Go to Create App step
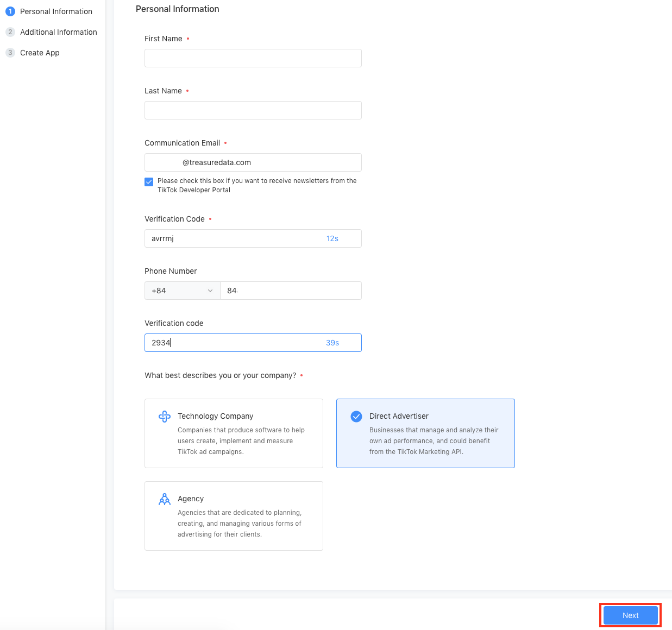This screenshot has width=672, height=630. tap(40, 53)
